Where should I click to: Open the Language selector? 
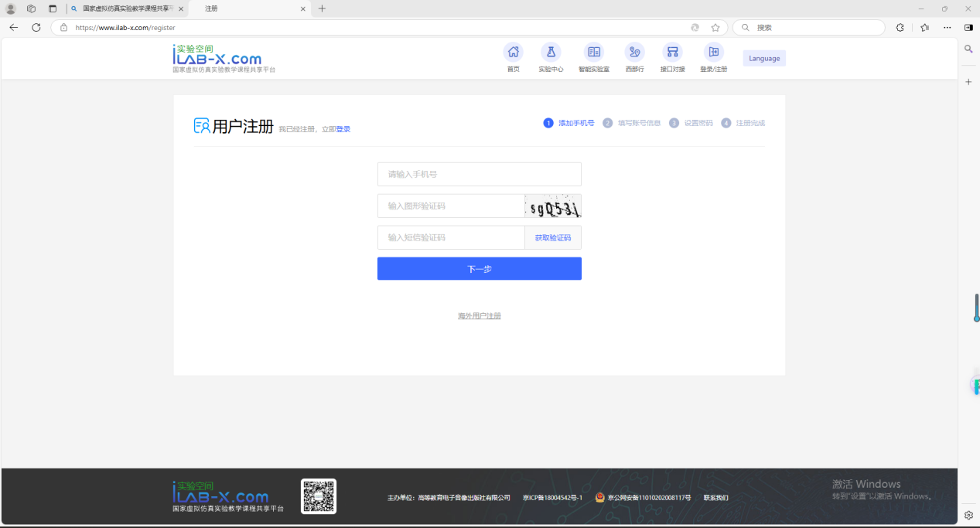764,58
